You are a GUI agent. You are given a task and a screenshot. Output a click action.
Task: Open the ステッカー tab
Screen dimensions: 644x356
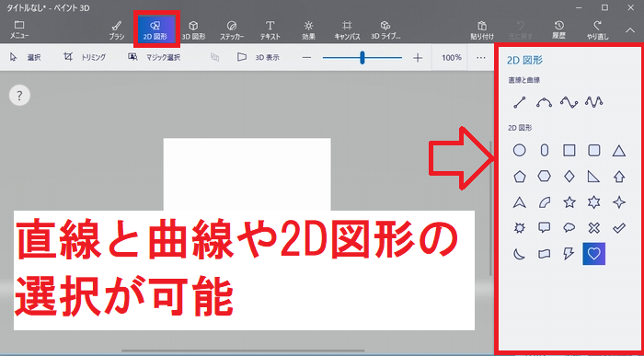click(232, 30)
